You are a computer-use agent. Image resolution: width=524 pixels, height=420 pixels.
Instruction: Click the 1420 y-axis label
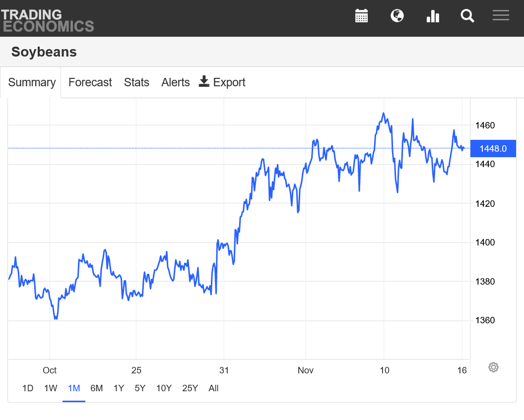(x=485, y=204)
